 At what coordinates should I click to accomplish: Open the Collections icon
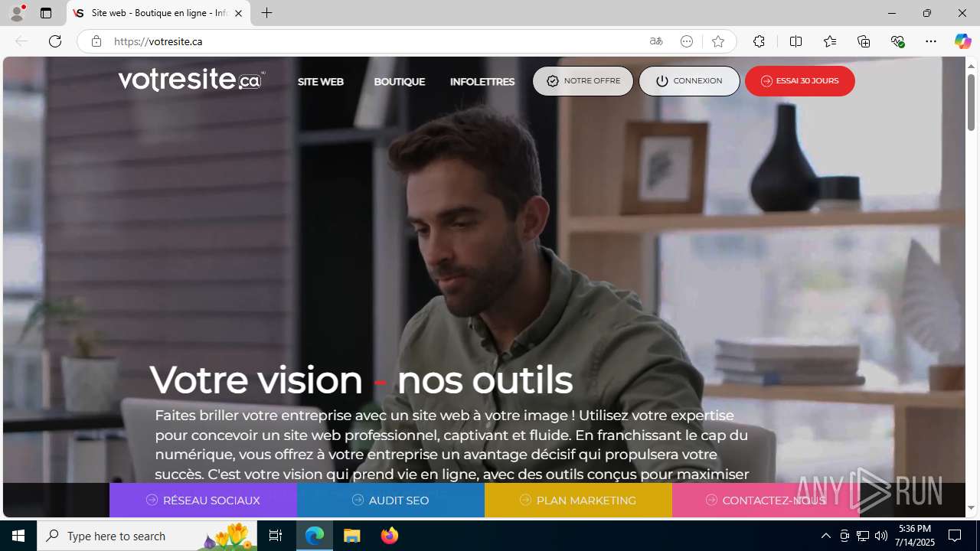tap(864, 41)
